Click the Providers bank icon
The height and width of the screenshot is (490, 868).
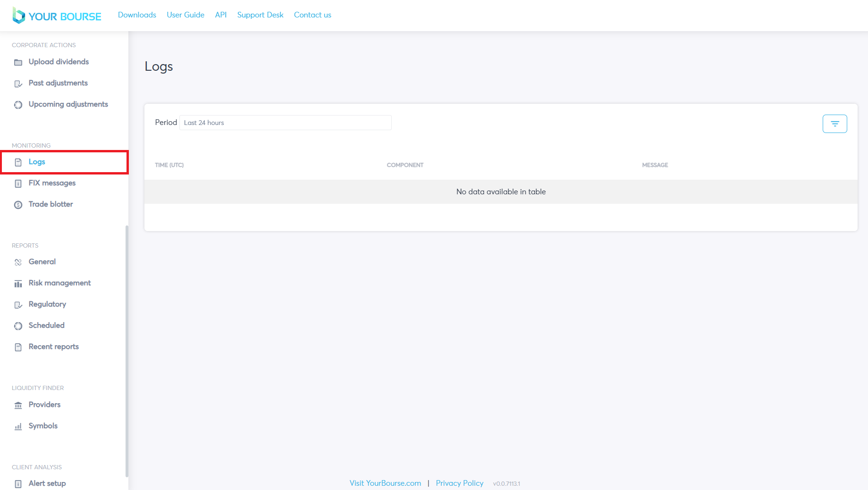(x=18, y=405)
